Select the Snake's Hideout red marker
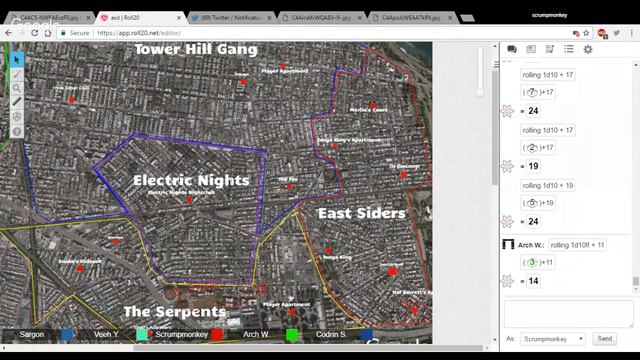The height and width of the screenshot is (360, 640). (x=80, y=268)
